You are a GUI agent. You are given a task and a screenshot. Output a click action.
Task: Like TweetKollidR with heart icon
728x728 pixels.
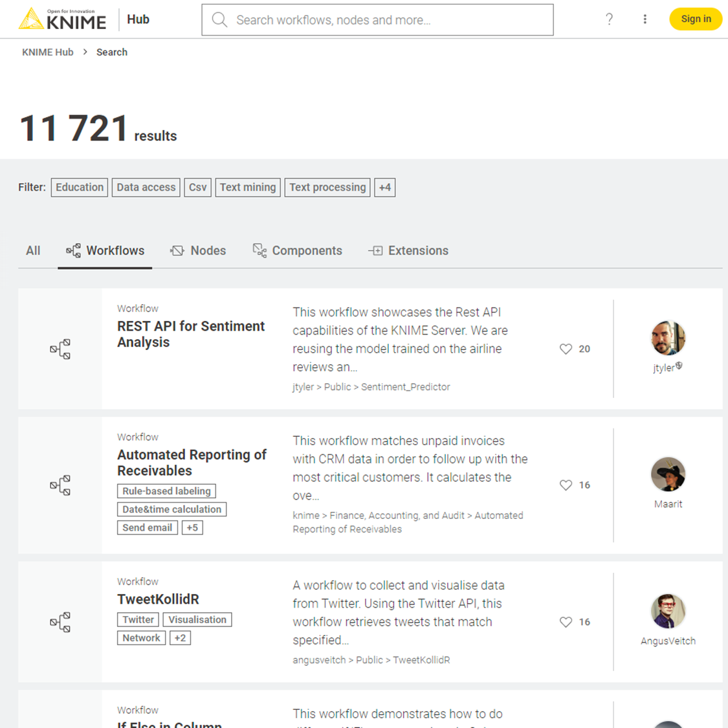click(x=566, y=622)
